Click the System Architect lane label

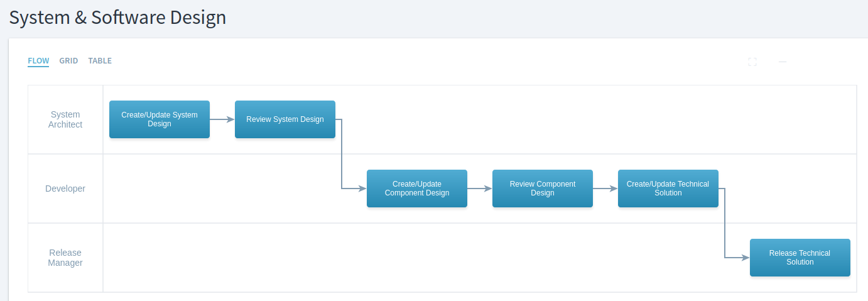[x=65, y=119]
